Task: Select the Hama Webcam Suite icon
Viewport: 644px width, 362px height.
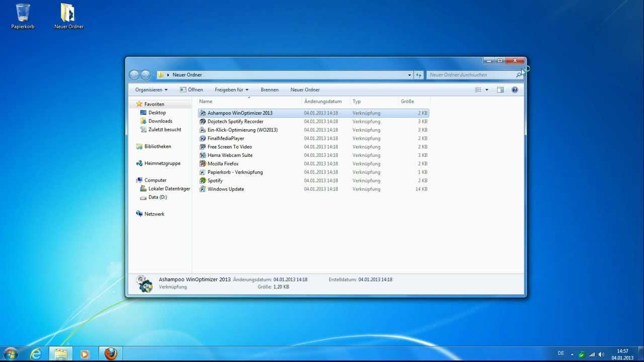Action: [x=203, y=155]
